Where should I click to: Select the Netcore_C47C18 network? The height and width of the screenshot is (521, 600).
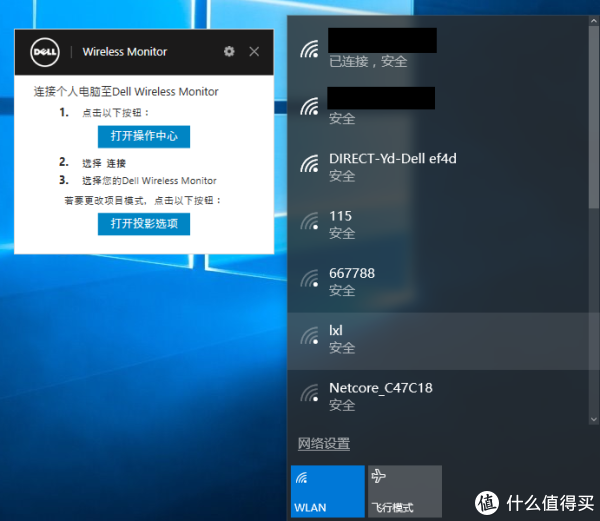click(x=438, y=397)
